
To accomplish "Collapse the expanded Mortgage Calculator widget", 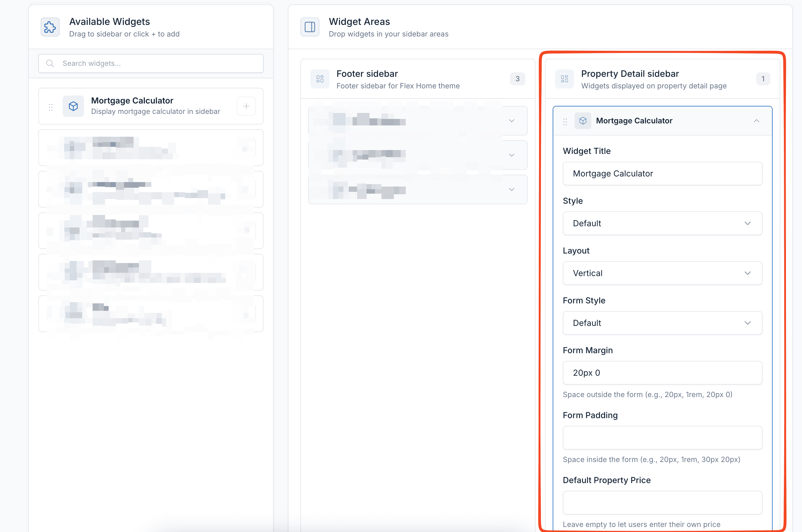I will (x=756, y=121).
